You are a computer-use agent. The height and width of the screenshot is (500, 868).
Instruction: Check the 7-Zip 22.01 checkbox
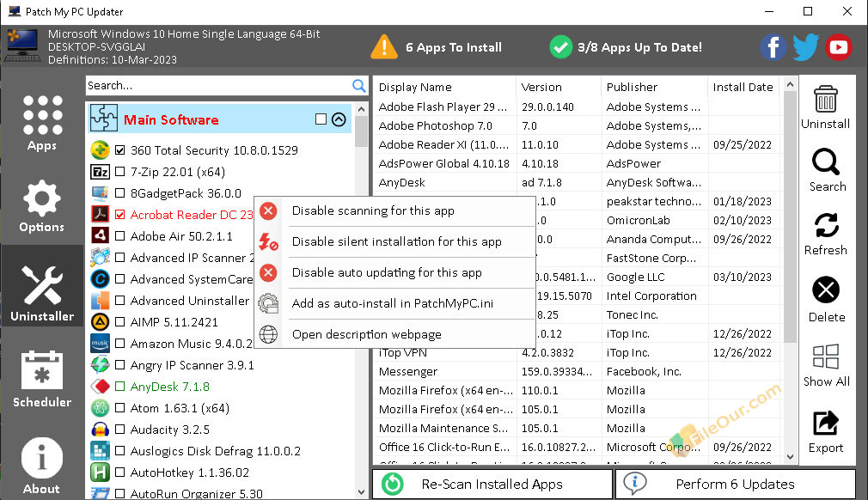(119, 172)
